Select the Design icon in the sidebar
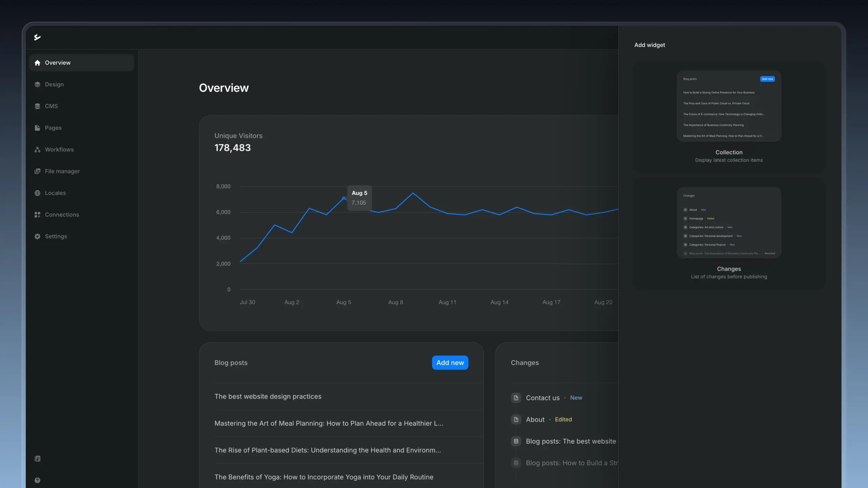Image resolution: width=868 pixels, height=488 pixels. coord(37,84)
